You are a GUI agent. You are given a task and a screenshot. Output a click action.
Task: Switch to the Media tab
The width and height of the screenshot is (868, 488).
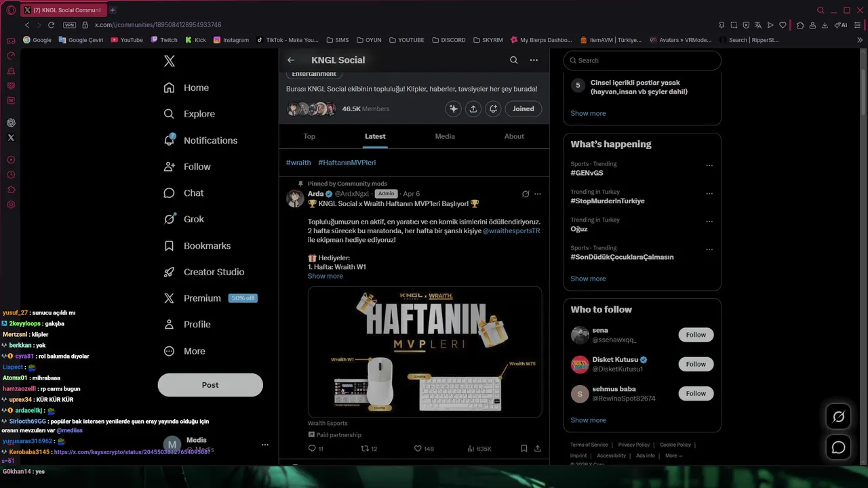click(445, 136)
